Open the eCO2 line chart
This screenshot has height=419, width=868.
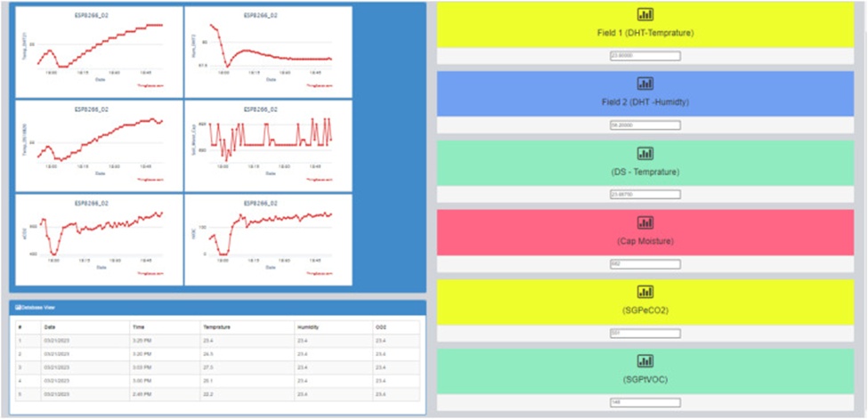(99, 239)
